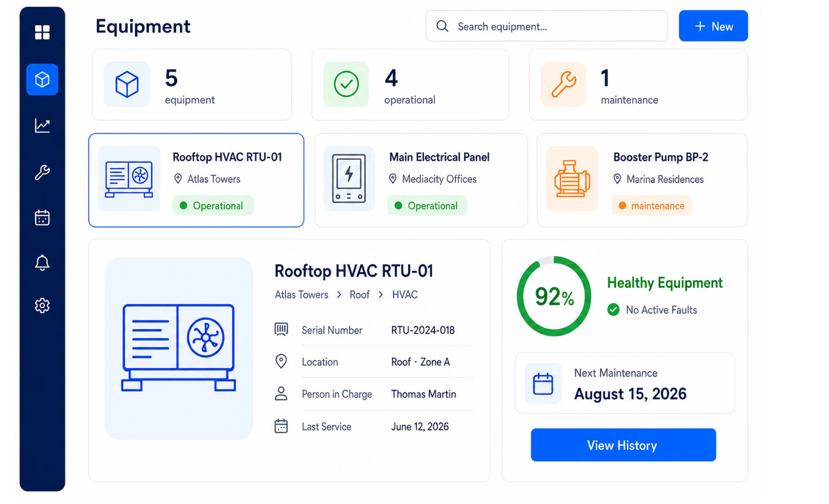Open the maintenance wrench icon in sidebar

tap(42, 172)
